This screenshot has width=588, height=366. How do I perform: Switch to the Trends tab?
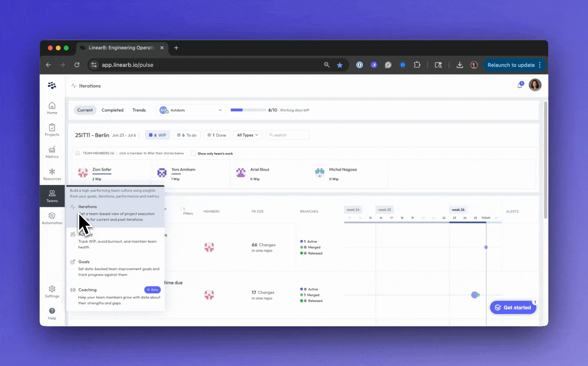pyautogui.click(x=139, y=110)
